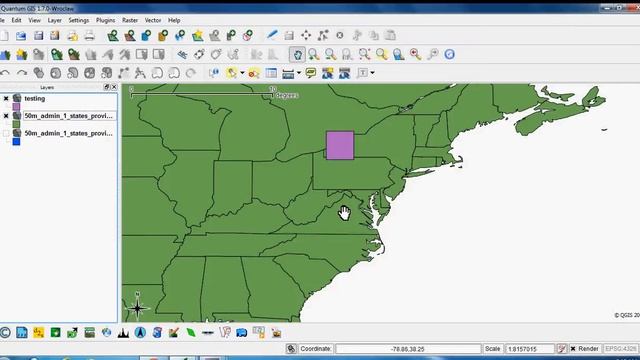Enable the unchecked bottom 50m_admin_1_states layer

pyautogui.click(x=6, y=133)
